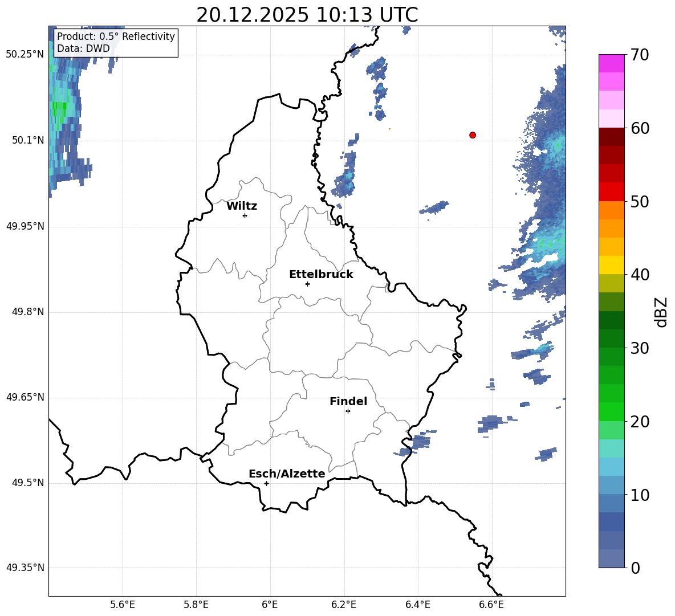Click the 6°E longitude label
Image resolution: width=675 pixels, height=616 pixels.
point(270,605)
